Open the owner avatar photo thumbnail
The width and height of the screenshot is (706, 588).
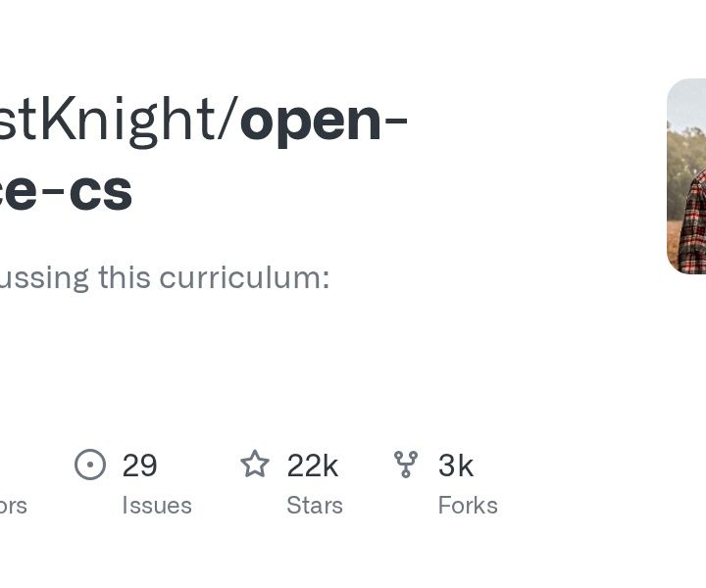686,176
